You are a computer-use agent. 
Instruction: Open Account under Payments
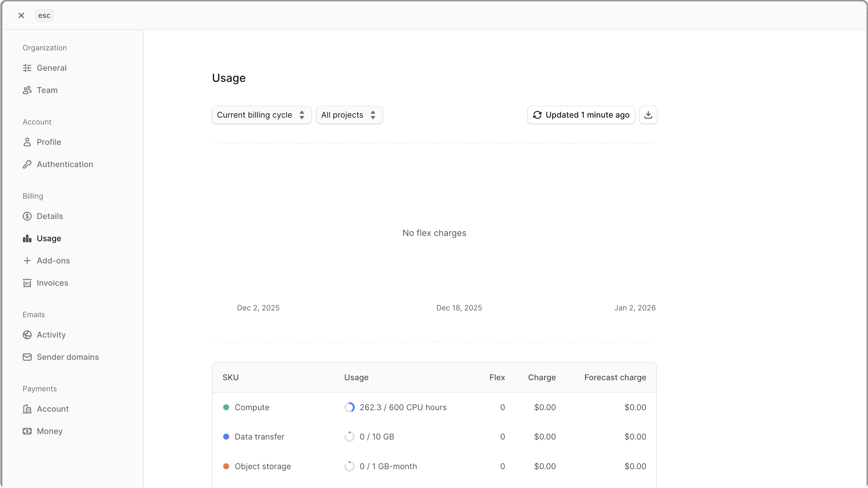[46, 409]
